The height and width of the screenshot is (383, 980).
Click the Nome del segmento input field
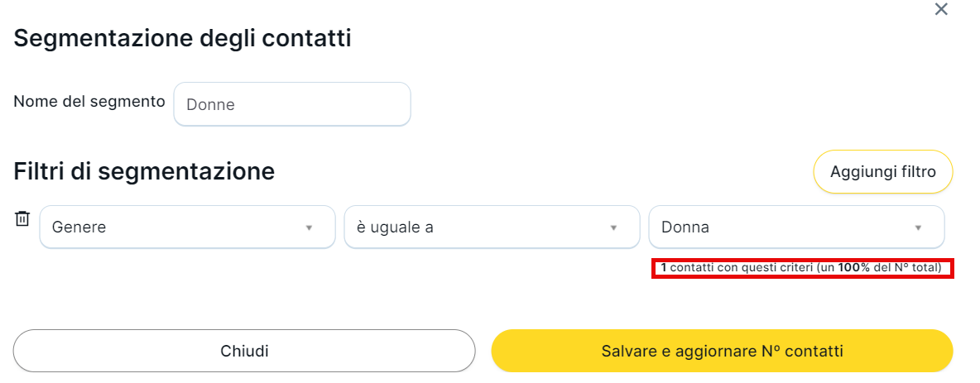(x=292, y=104)
